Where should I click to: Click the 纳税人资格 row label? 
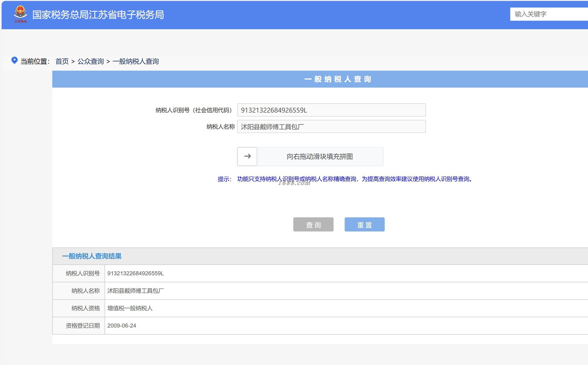pos(86,308)
